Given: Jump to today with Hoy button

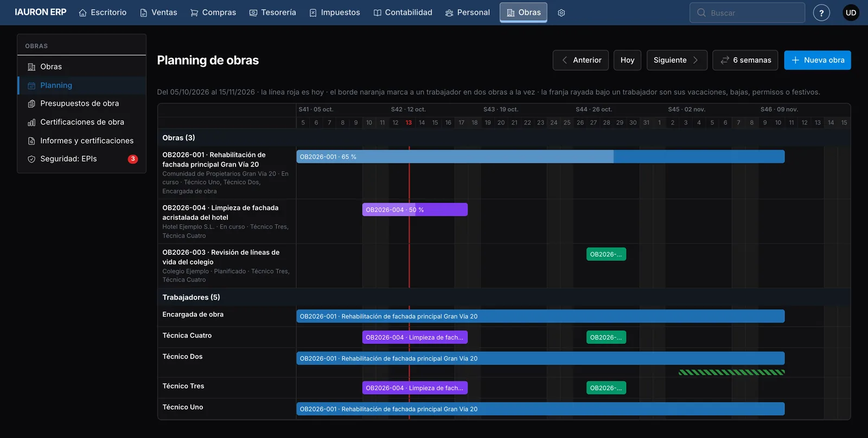Looking at the screenshot, I should 628,60.
